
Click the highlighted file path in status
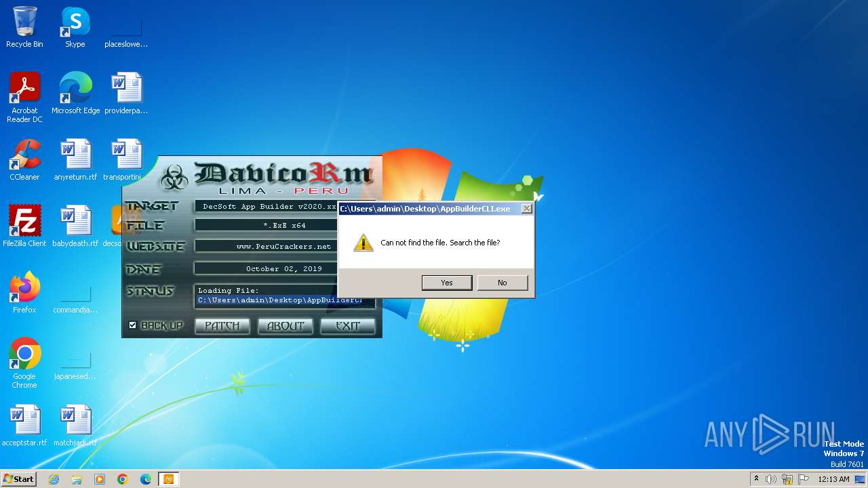coord(280,300)
